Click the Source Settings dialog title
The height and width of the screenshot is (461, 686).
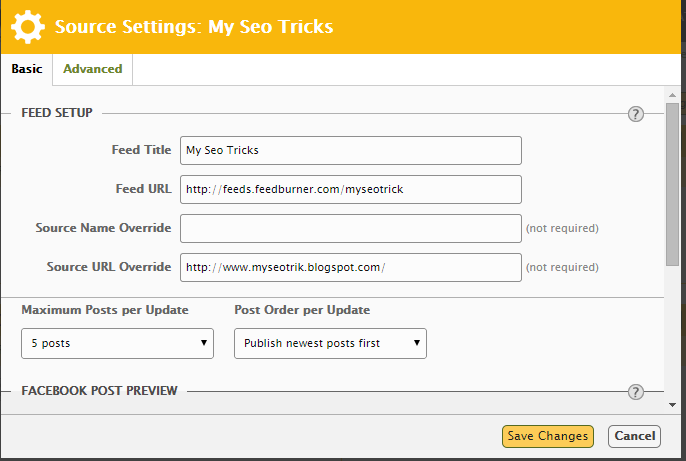(x=194, y=27)
